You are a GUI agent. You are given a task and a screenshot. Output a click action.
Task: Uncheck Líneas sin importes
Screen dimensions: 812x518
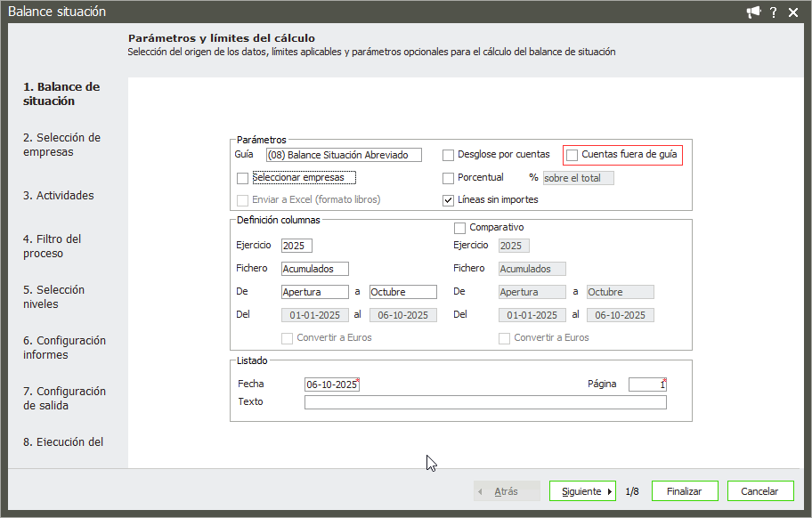[x=449, y=200]
